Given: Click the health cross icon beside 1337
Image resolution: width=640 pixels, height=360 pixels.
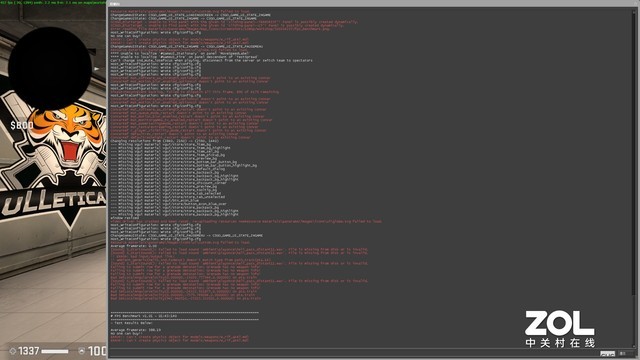Looking at the screenshot, I should pos(13,351).
